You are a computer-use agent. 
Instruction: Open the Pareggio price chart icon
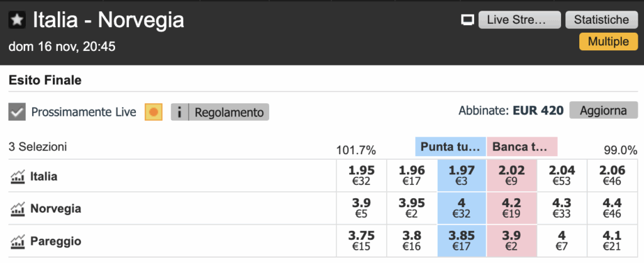[x=18, y=241]
